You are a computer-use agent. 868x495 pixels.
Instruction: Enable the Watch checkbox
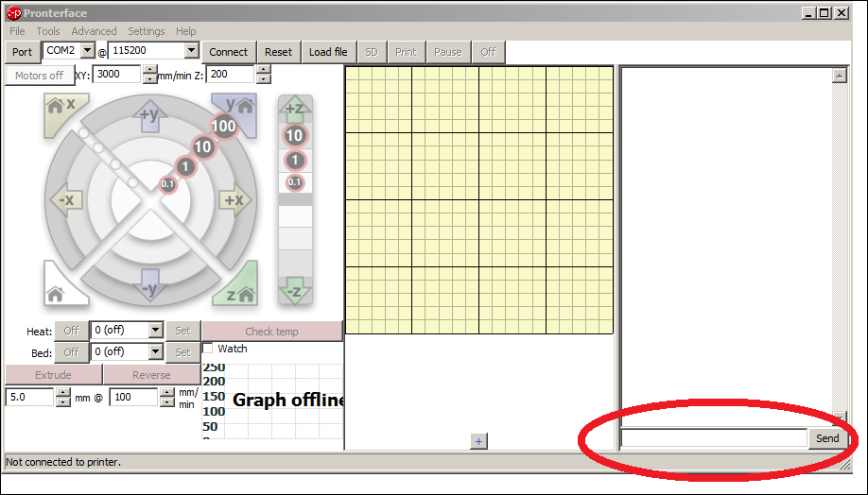click(208, 349)
